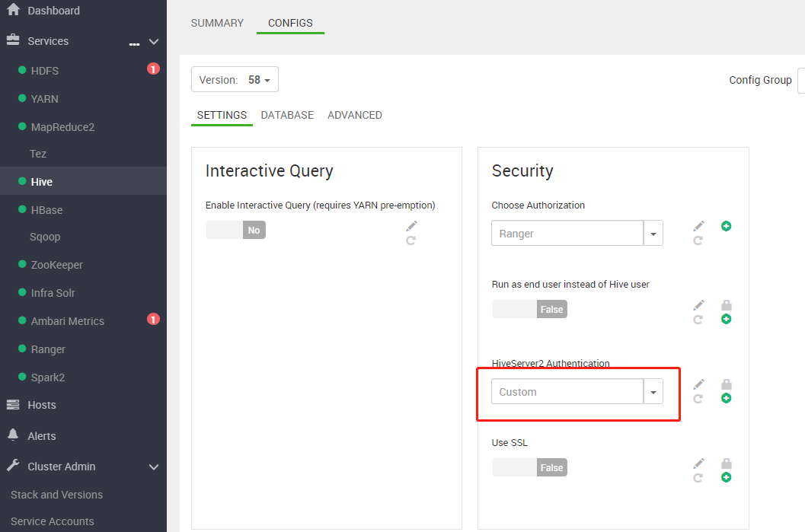805x532 pixels.
Task: Toggle the Use SSL switch
Action: click(530, 467)
